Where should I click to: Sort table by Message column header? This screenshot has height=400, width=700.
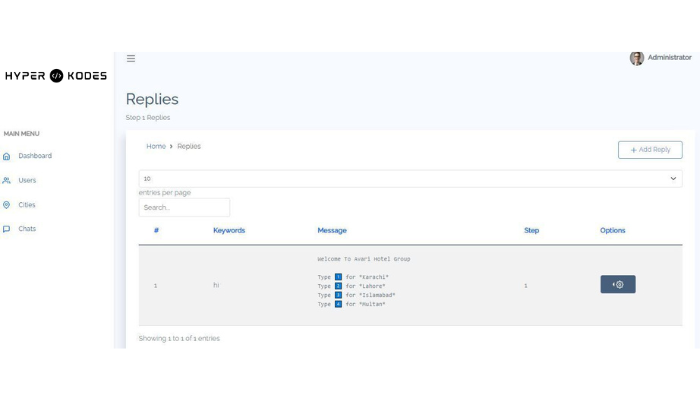pos(332,231)
